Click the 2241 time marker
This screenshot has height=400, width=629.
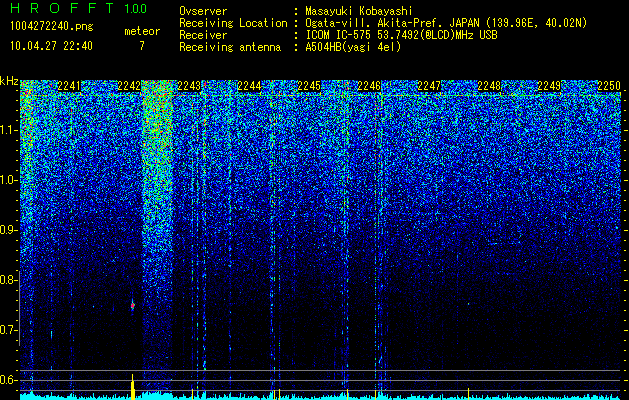(69, 86)
